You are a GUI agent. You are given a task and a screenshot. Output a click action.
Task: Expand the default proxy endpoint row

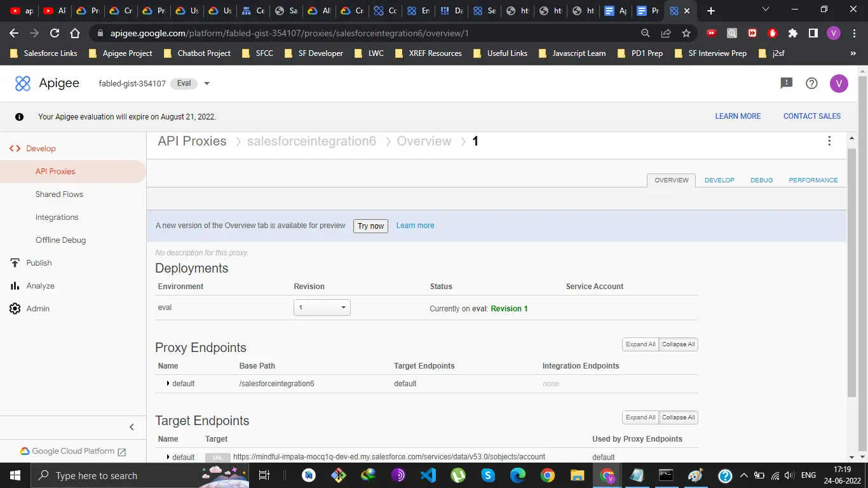click(x=168, y=383)
